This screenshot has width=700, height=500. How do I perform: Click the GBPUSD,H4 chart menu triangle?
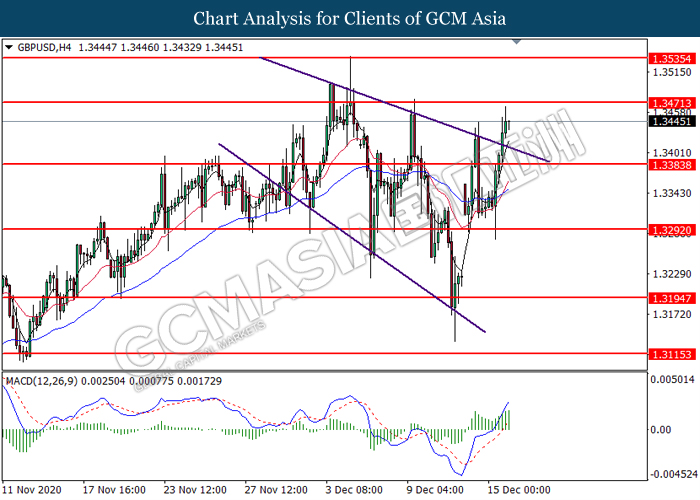coord(9,47)
